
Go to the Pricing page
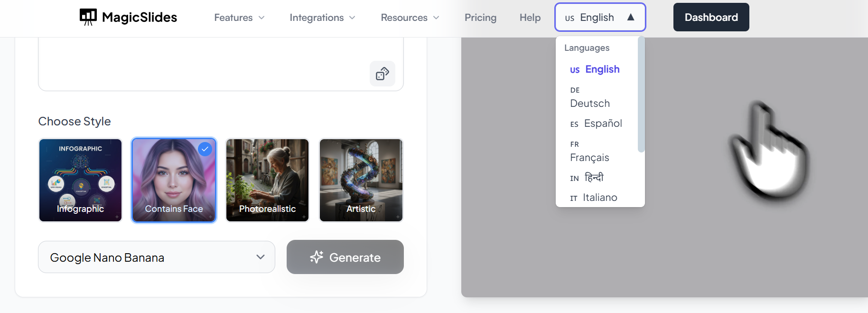480,18
